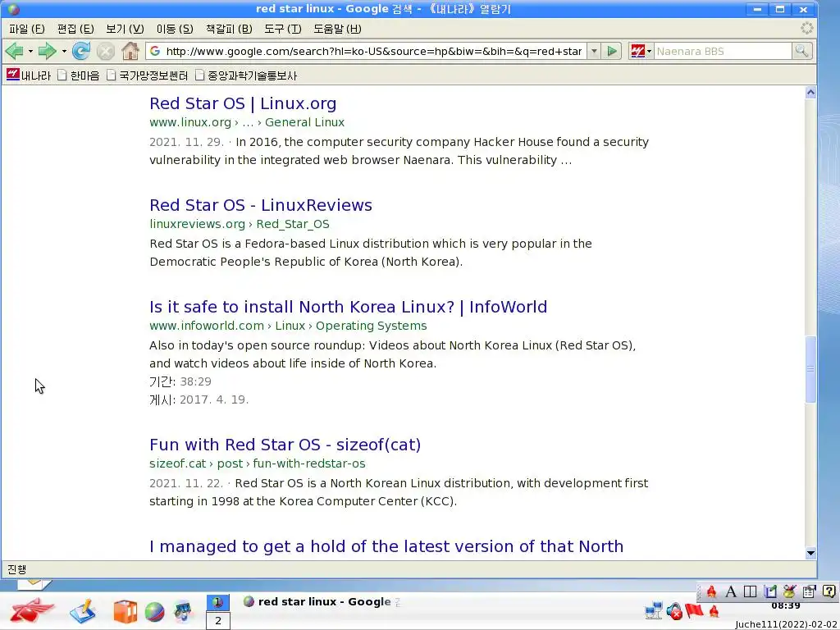This screenshot has height=630, width=840.
Task: Switch to workspace 1 in pager
Action: pos(218,602)
